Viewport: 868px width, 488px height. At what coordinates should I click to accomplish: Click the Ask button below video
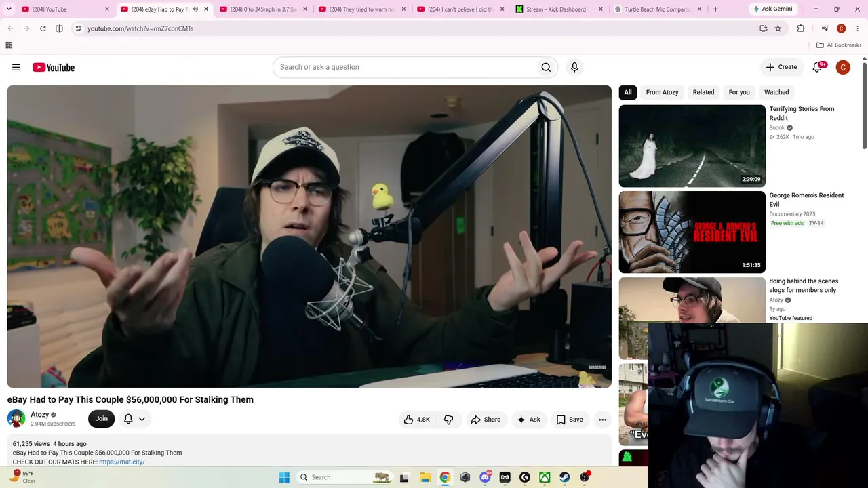pos(528,420)
